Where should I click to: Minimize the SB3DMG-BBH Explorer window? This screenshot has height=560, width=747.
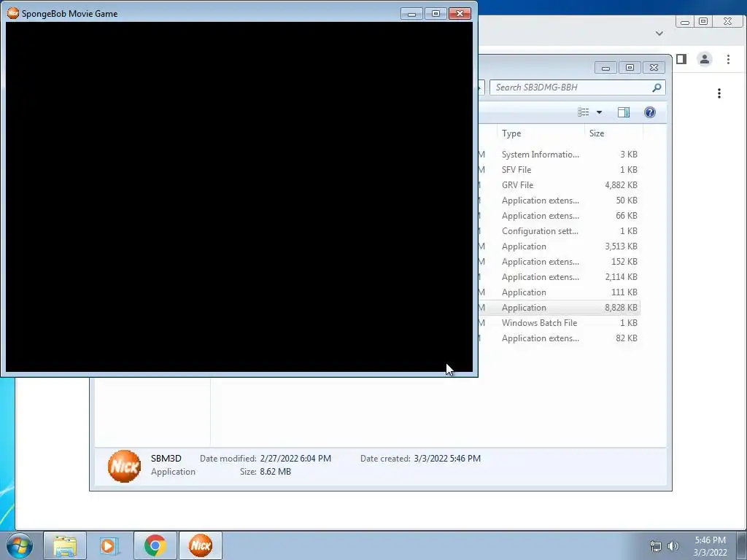coord(605,68)
